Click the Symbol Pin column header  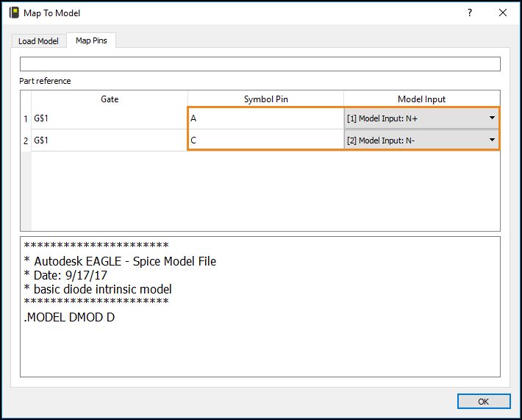(265, 99)
